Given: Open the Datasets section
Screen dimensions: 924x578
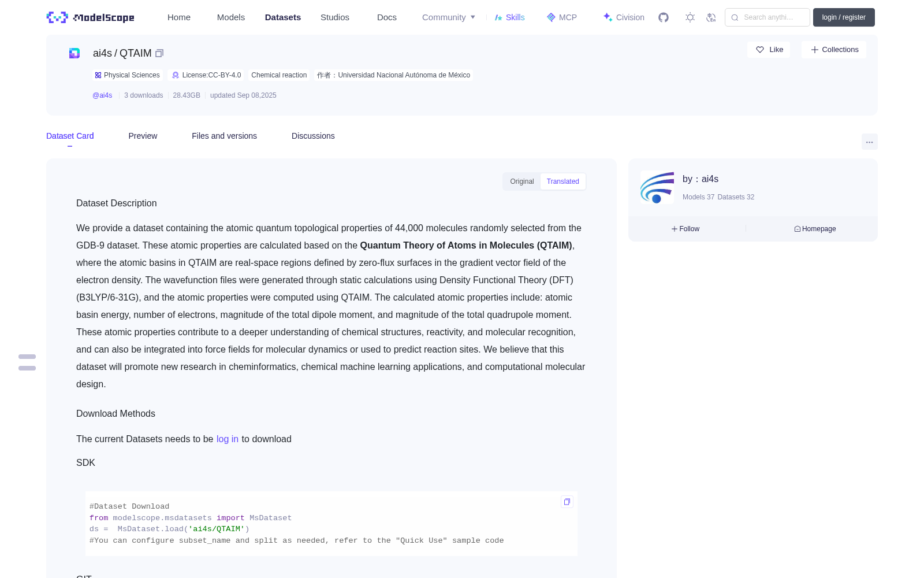Looking at the screenshot, I should pyautogui.click(x=283, y=17).
